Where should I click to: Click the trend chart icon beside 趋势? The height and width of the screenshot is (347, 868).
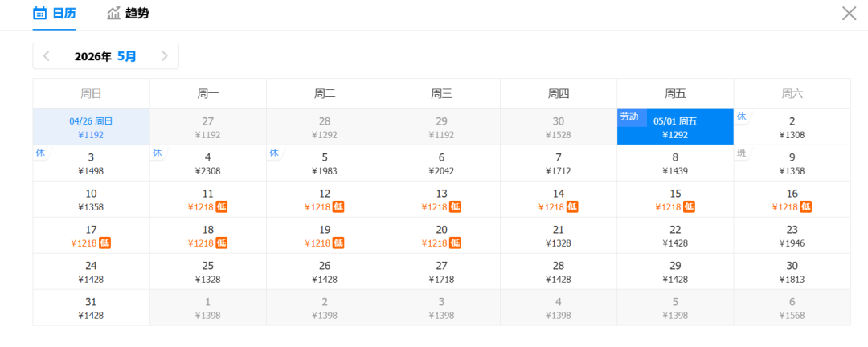point(114,13)
